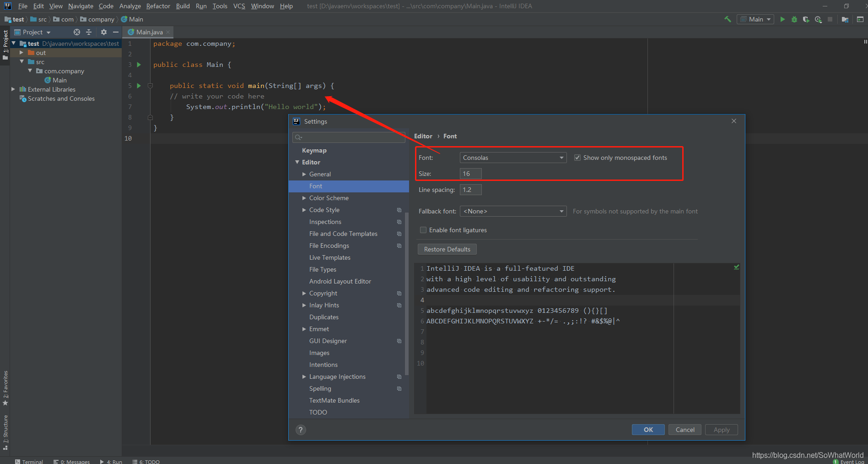The image size is (868, 464).
Task: Select Keymap in Settings tree
Action: click(314, 150)
